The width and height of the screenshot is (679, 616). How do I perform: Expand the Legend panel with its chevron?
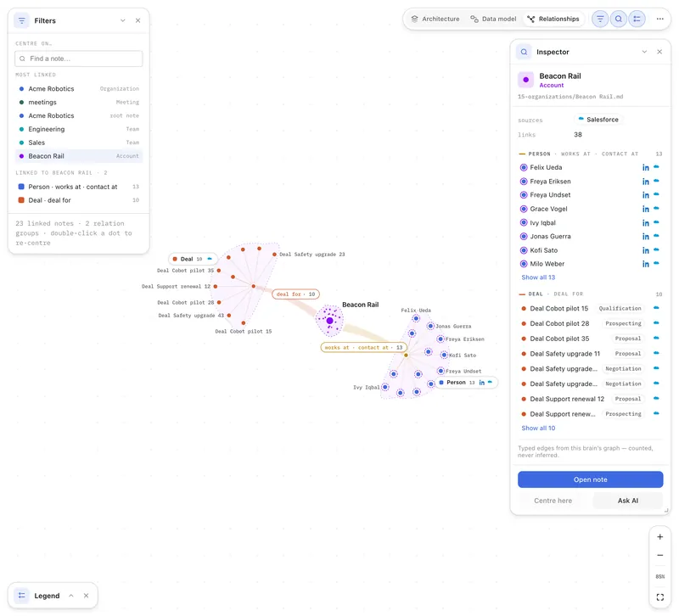click(x=71, y=596)
